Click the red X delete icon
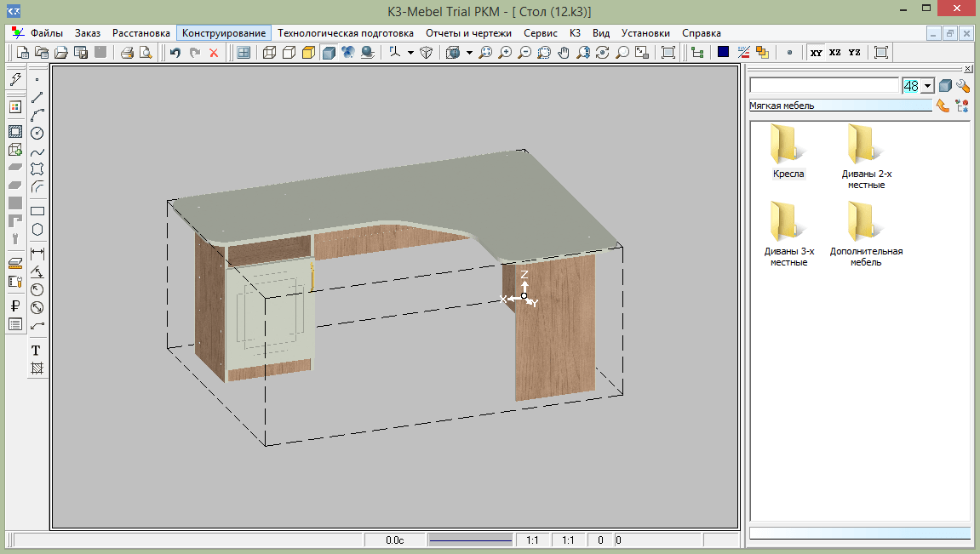 (214, 53)
